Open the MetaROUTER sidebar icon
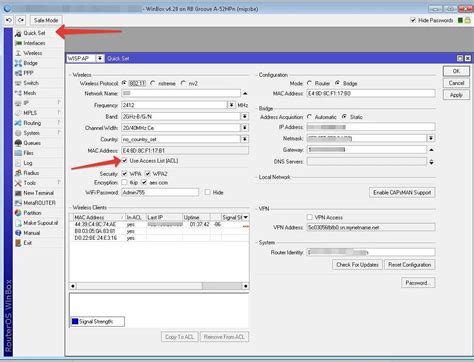The height and width of the screenshot is (362, 474). coord(18,203)
